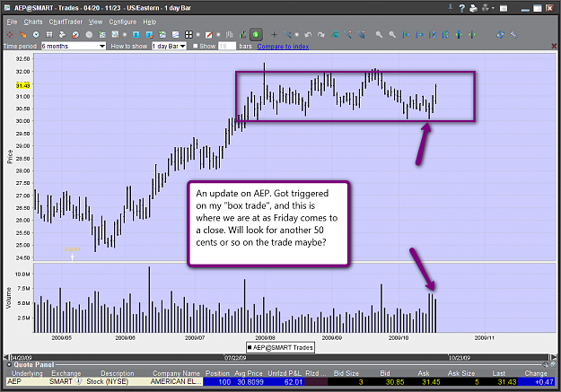Open the title bar boxes icon dropdown arrow

point(493,8)
